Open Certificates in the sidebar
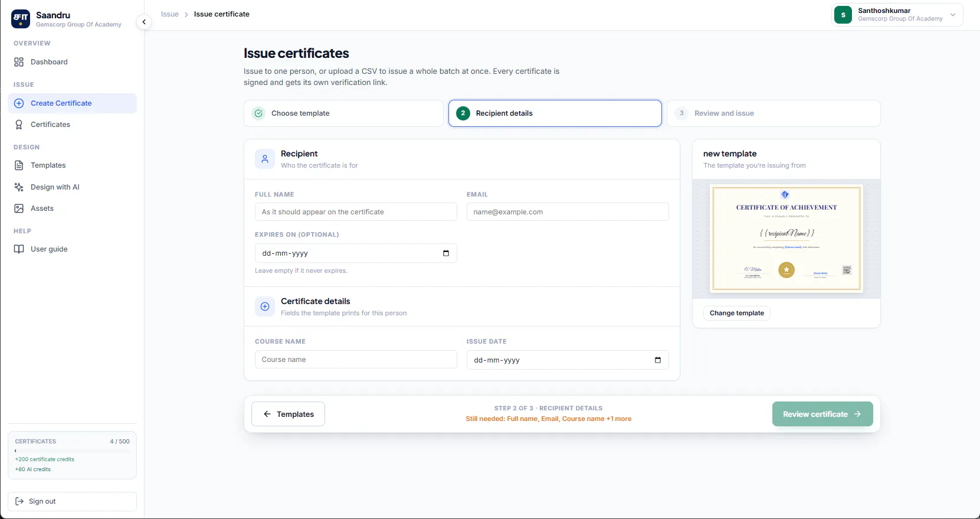 pos(72,125)
